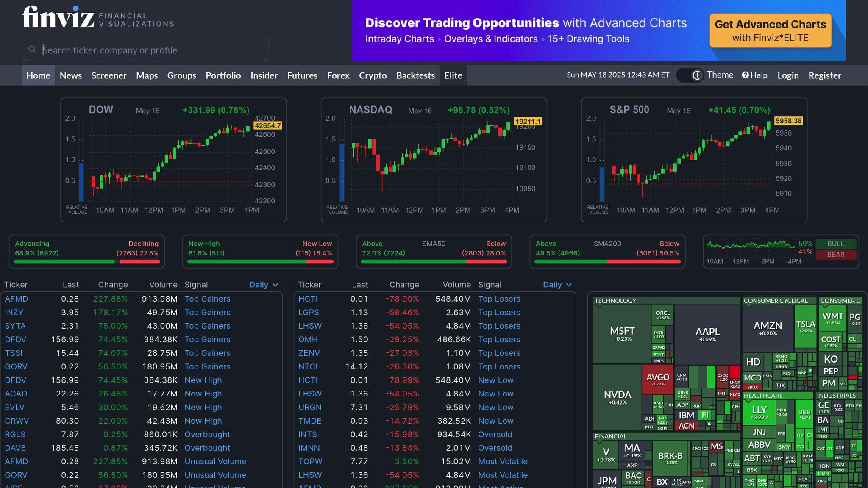Click the AVGO red tile in heatmap
The height and width of the screenshot is (488, 868).
658,379
